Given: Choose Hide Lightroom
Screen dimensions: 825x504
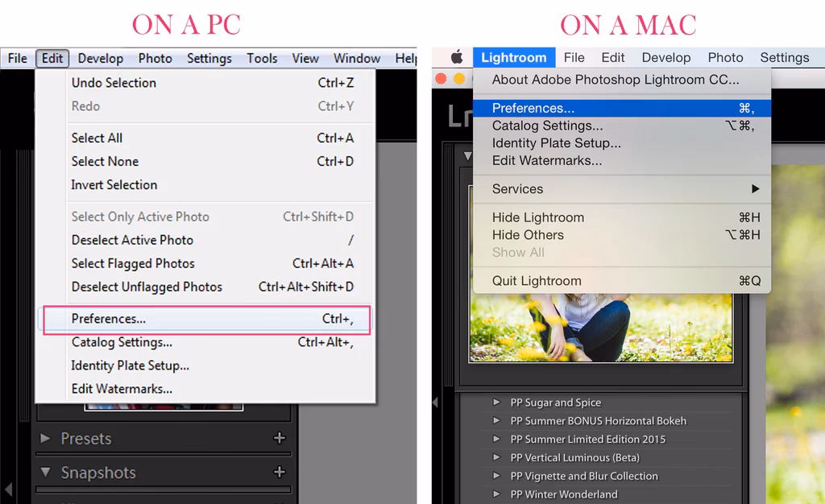Looking at the screenshot, I should point(622,217).
